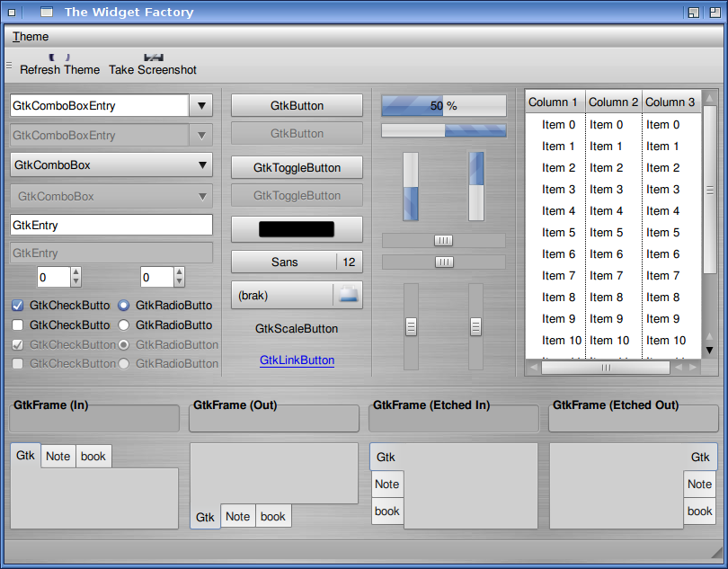Image resolution: width=728 pixels, height=569 pixels.
Task: Click the folder icon in the (brak) file chooser
Action: coord(348,295)
